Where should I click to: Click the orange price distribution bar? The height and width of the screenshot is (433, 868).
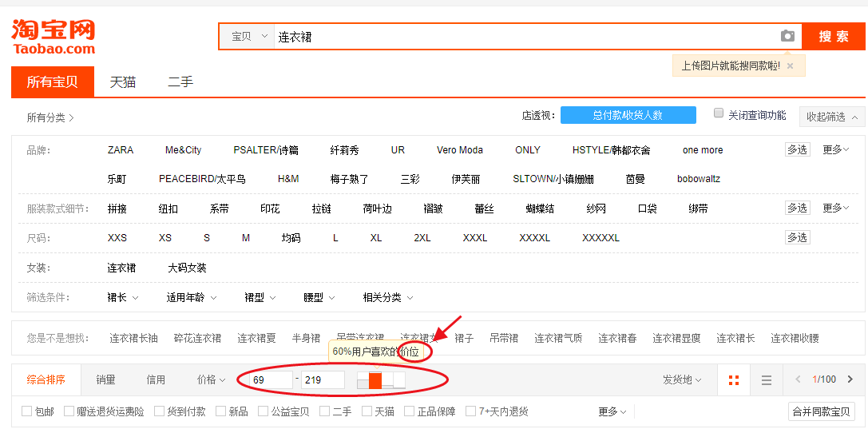pos(375,380)
